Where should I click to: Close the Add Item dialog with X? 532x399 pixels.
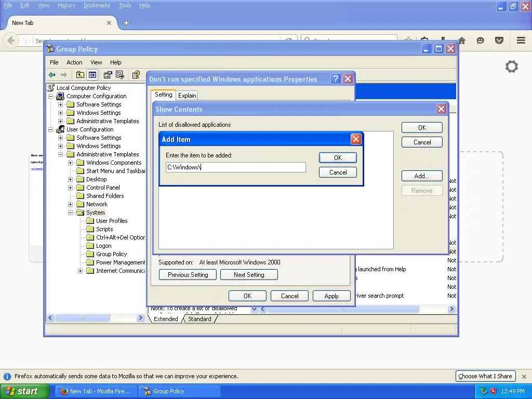pyautogui.click(x=355, y=139)
